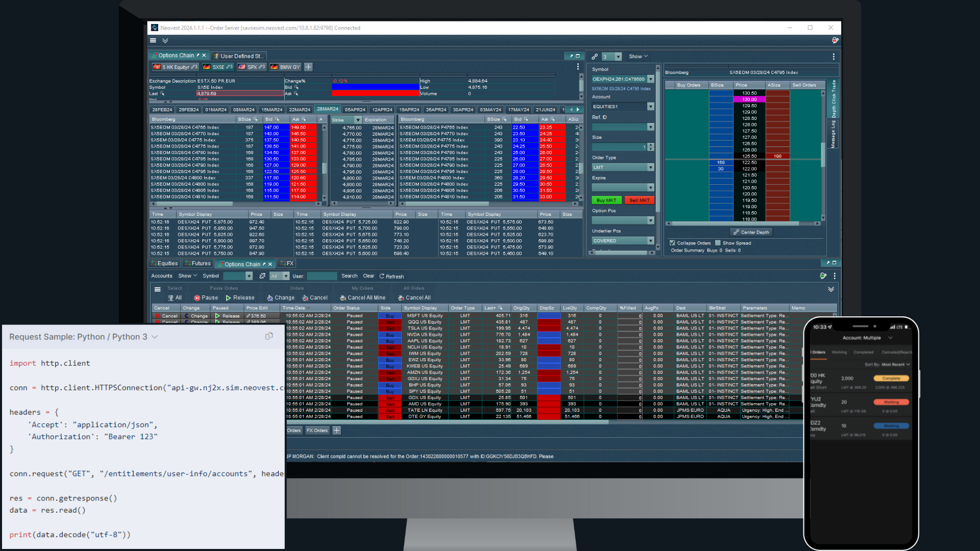Refresh the orders blotter
This screenshot has width=980, height=551.
pos(391,276)
